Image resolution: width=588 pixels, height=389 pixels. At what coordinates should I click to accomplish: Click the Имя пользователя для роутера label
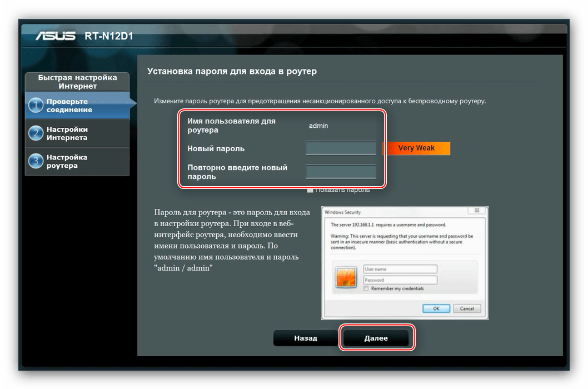pos(231,126)
